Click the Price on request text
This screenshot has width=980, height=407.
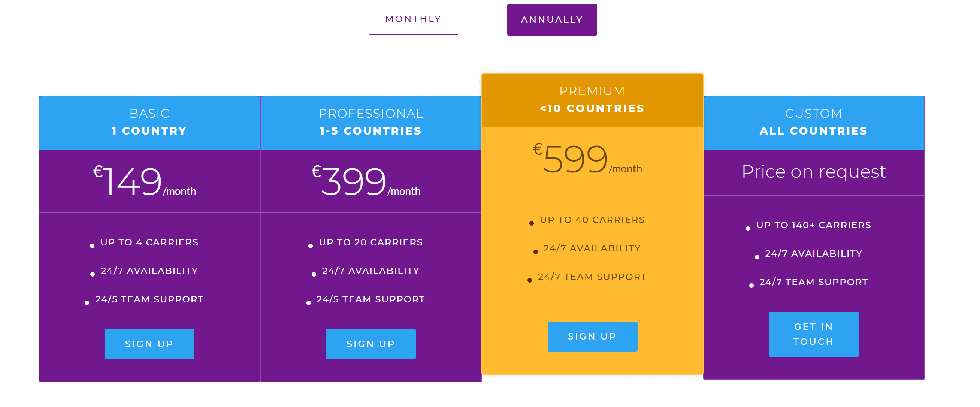(x=814, y=172)
